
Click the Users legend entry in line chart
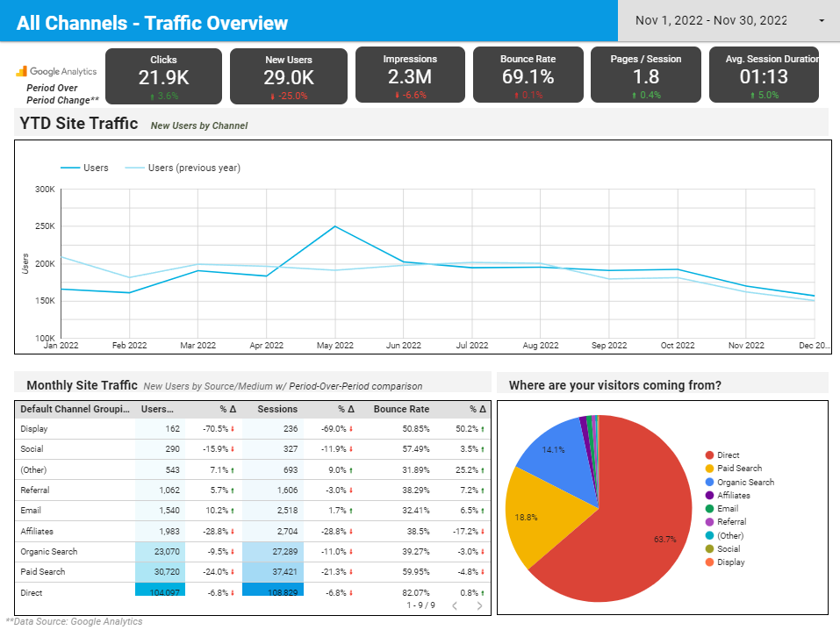84,168
